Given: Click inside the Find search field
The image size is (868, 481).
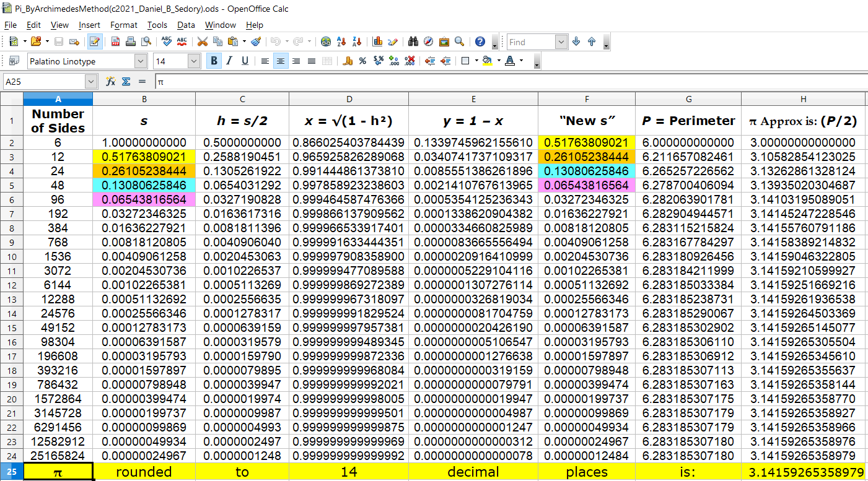Looking at the screenshot, I should point(530,42).
